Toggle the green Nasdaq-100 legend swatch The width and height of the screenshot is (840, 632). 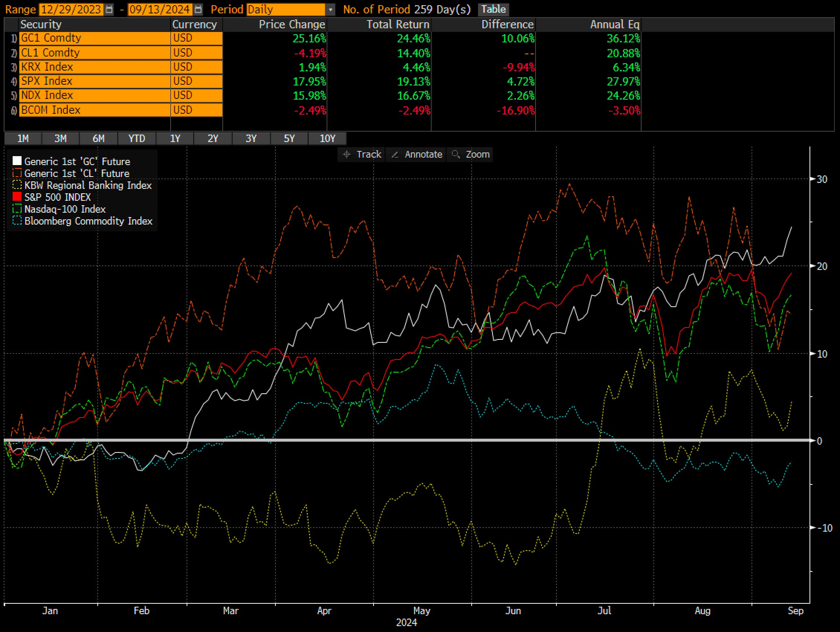pyautogui.click(x=17, y=209)
